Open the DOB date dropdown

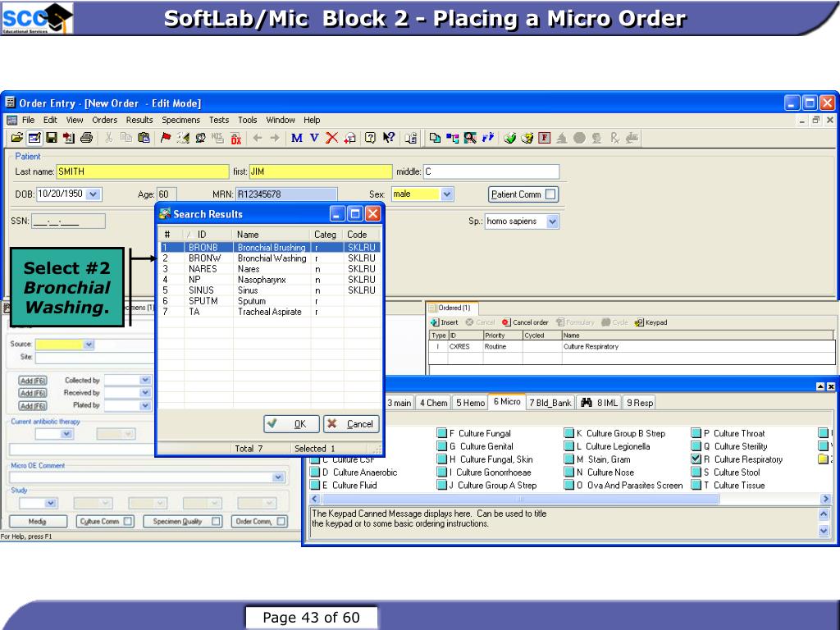point(94,194)
